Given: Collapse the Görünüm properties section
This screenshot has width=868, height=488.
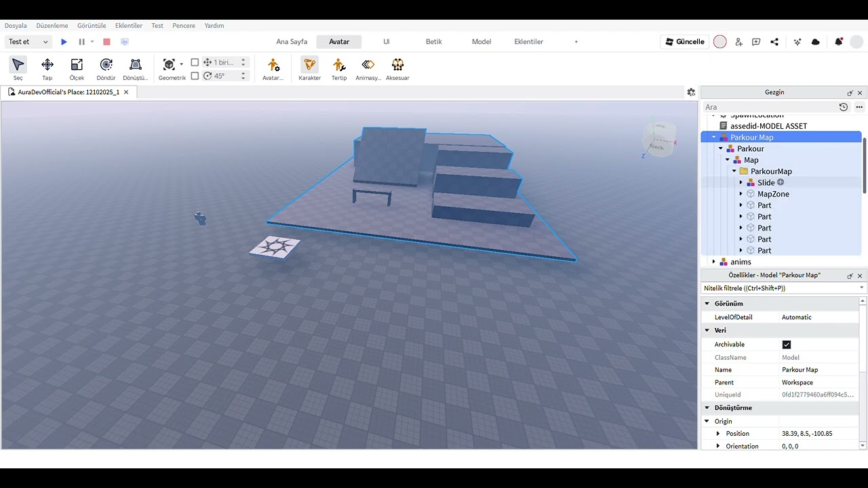Looking at the screenshot, I should point(707,304).
